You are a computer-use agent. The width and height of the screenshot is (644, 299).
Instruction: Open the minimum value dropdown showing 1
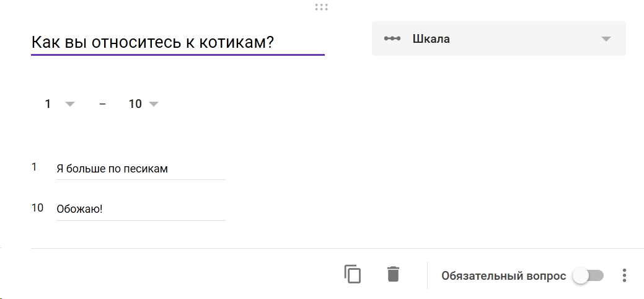(x=60, y=104)
